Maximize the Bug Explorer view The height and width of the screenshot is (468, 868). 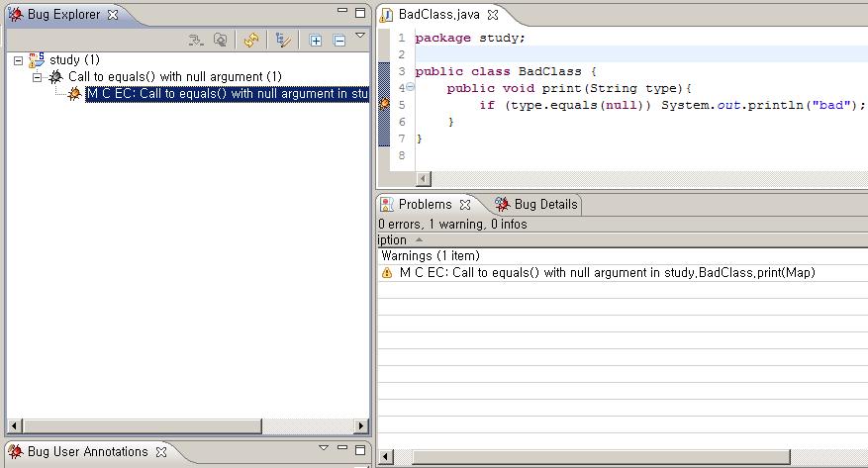pyautogui.click(x=360, y=12)
